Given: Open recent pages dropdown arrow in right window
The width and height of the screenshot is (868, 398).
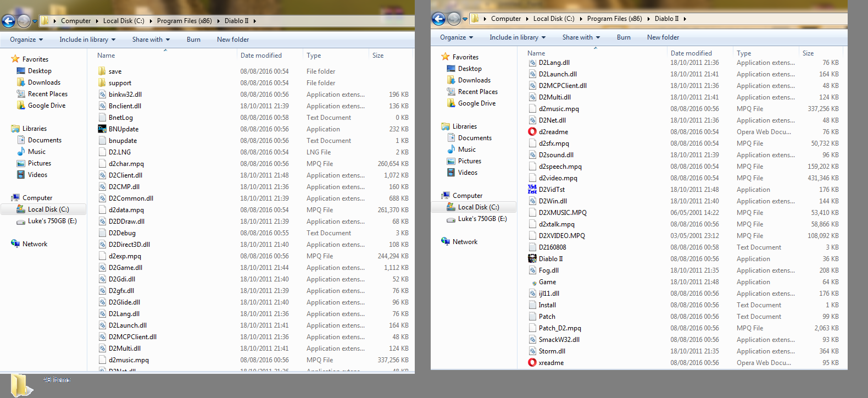Looking at the screenshot, I should click(465, 19).
